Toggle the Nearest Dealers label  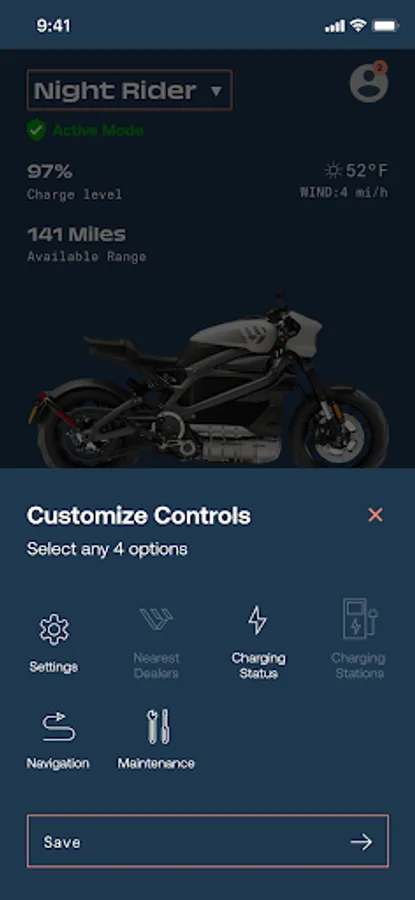pyautogui.click(x=156, y=666)
